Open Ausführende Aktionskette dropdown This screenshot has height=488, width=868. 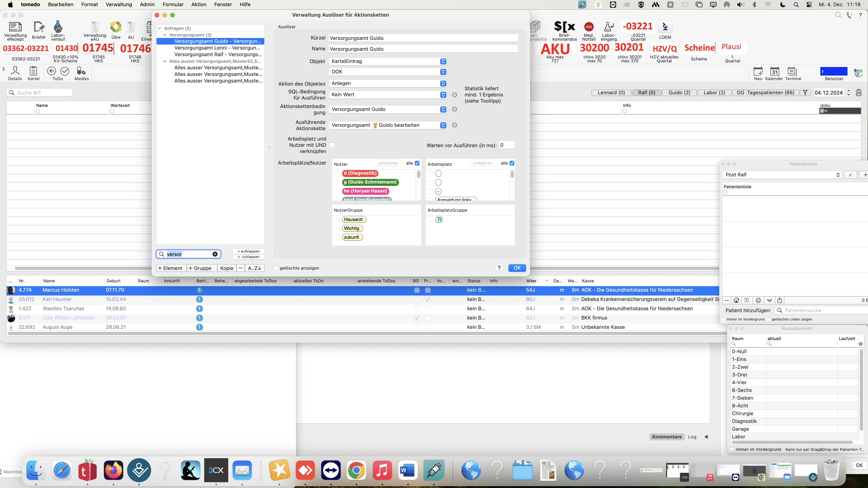click(x=388, y=125)
